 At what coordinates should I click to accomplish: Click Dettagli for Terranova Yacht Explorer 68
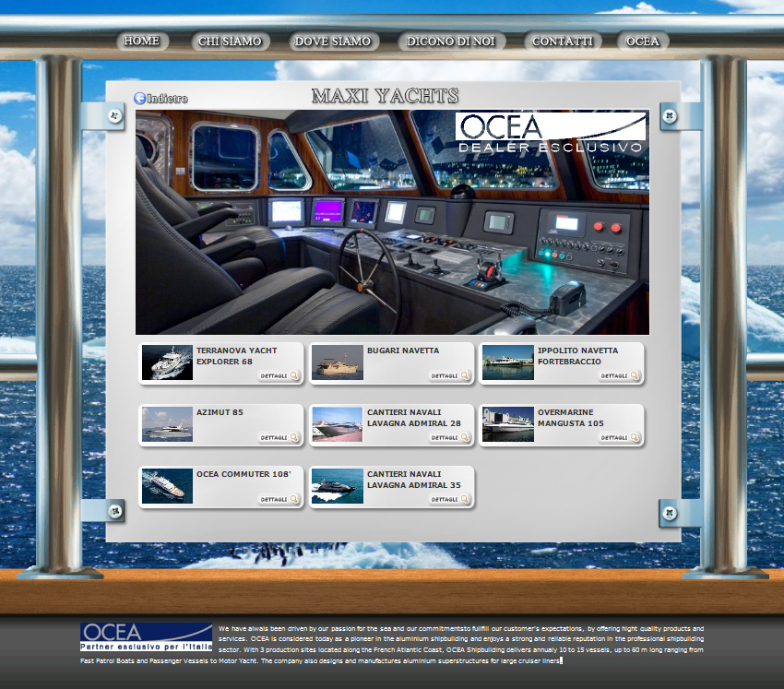279,375
